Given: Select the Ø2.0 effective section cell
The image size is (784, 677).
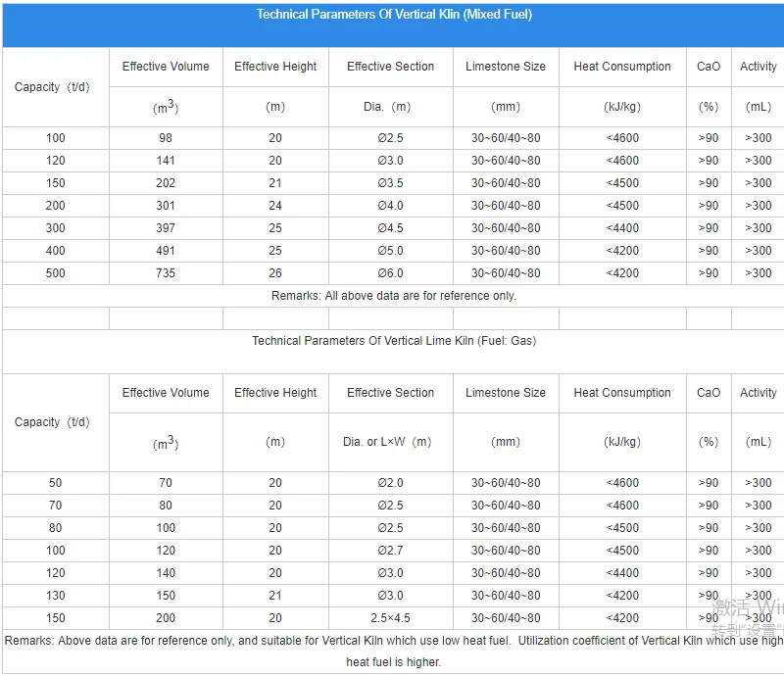Looking at the screenshot, I should pyautogui.click(x=390, y=483).
